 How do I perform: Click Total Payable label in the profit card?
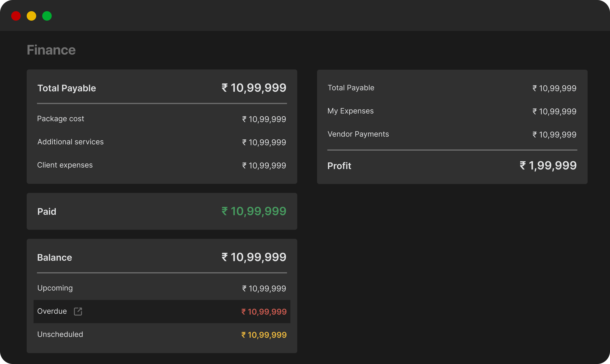click(x=351, y=88)
